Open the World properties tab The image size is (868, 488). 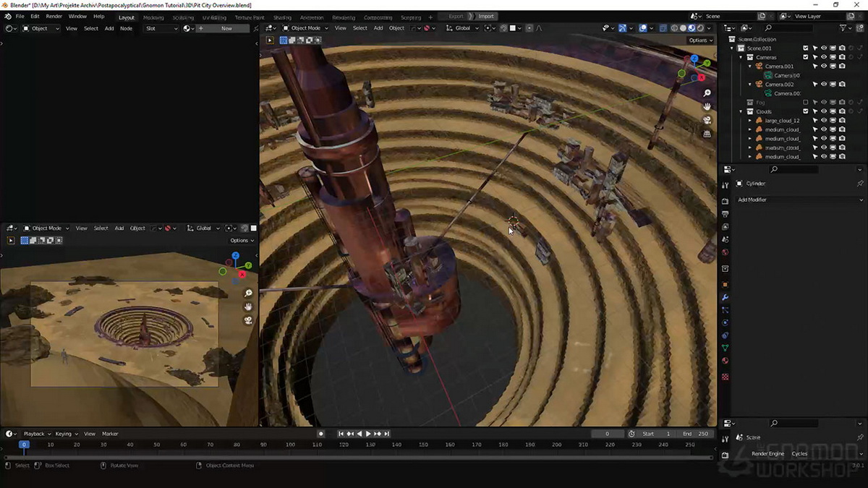[725, 252]
